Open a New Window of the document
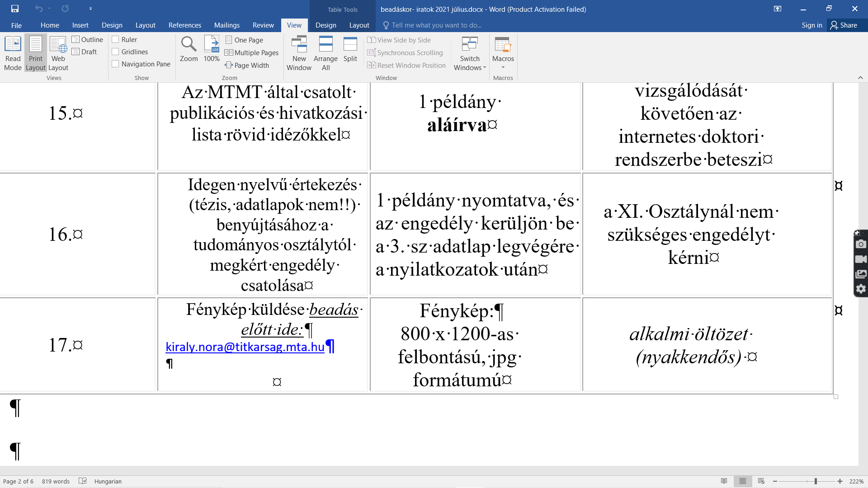Image resolution: width=868 pixels, height=488 pixels. (299, 53)
